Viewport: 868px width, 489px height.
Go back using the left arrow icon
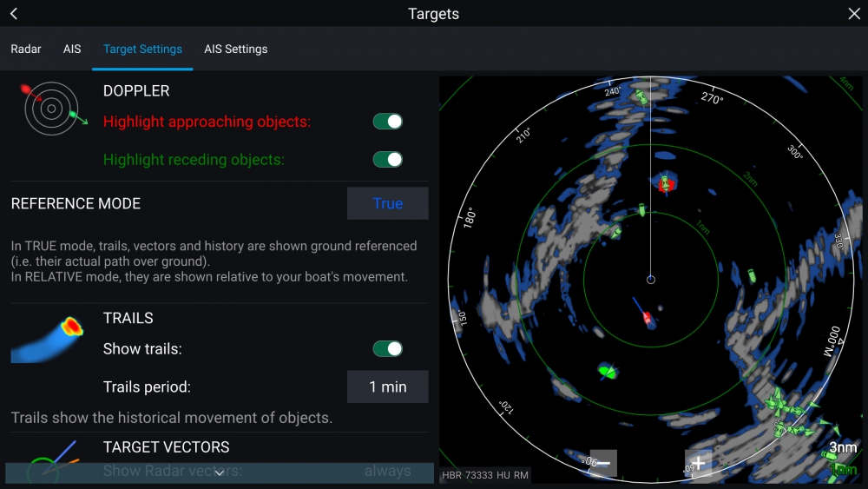pos(14,14)
